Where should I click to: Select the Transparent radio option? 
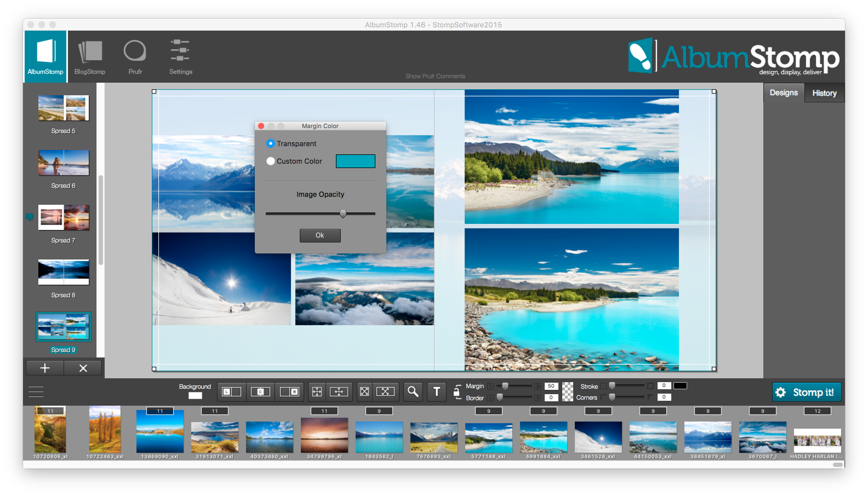click(x=270, y=143)
